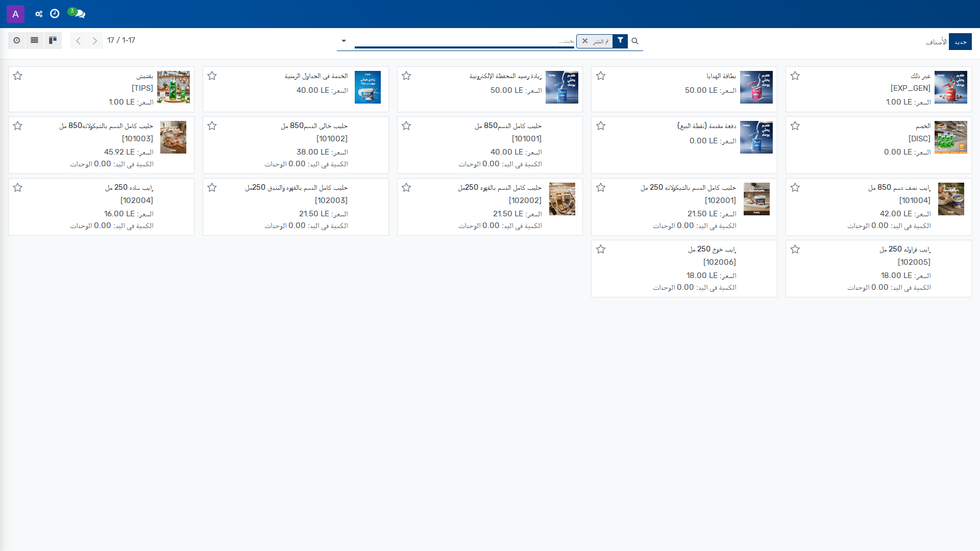The height and width of the screenshot is (551, 980).
Task: Open دفعة مقدمة (نقطة البيع) thumbnail
Action: click(x=756, y=137)
